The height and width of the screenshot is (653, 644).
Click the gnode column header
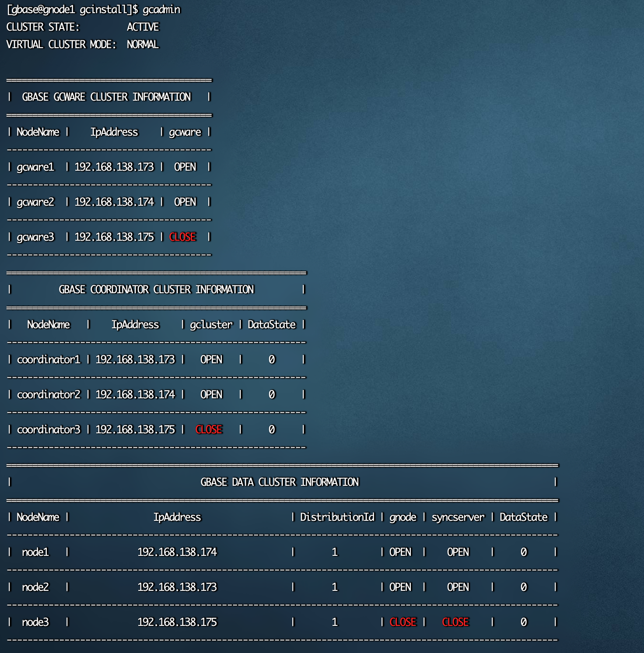(x=403, y=517)
